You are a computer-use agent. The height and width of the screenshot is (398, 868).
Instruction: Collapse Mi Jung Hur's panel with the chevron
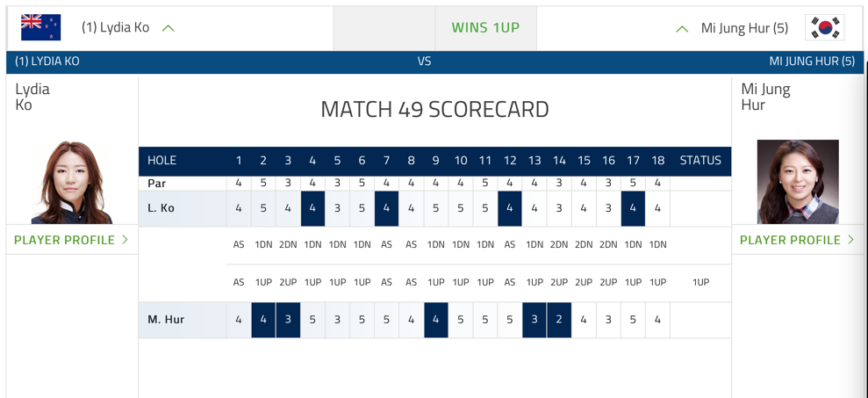[x=682, y=29]
